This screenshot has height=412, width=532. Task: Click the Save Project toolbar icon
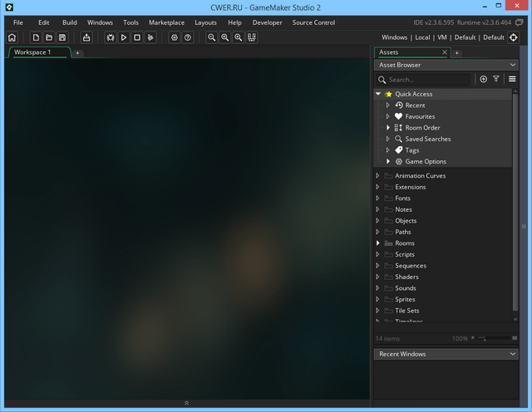pos(62,37)
